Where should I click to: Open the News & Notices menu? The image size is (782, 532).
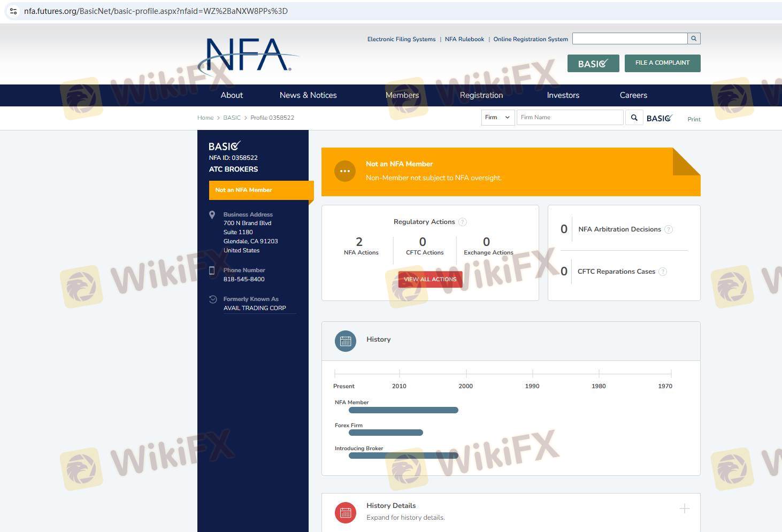308,95
